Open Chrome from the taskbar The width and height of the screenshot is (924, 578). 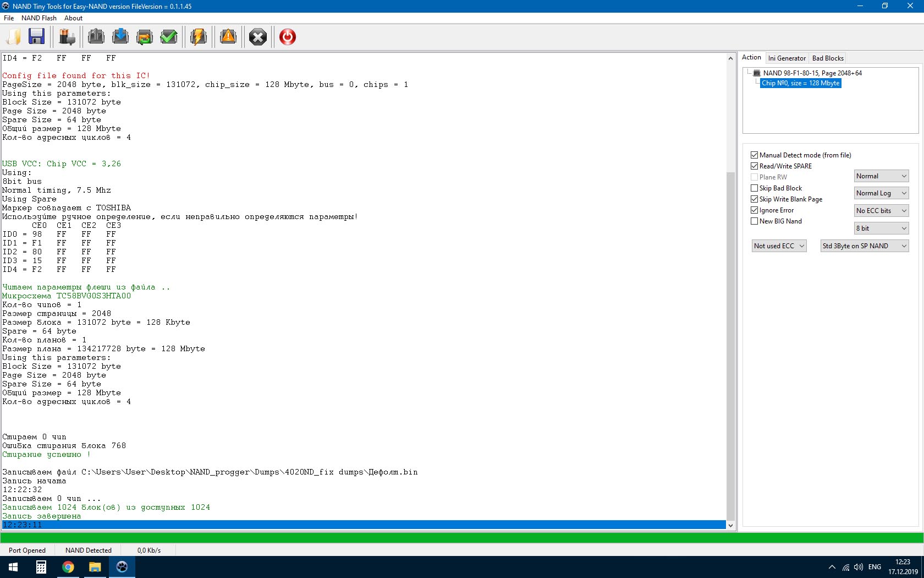(68, 567)
